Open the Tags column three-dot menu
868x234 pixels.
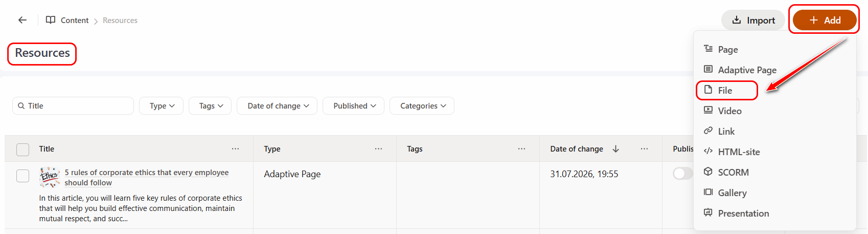tap(521, 149)
